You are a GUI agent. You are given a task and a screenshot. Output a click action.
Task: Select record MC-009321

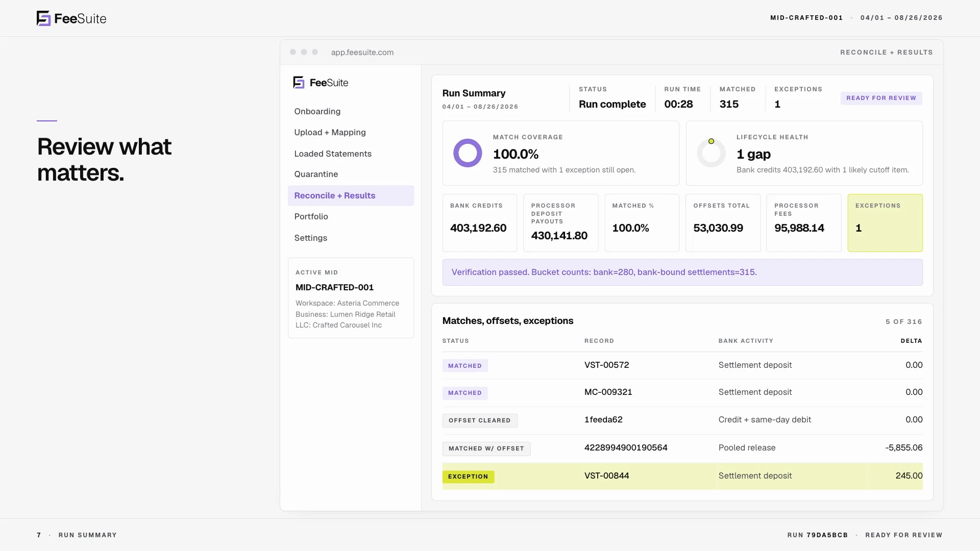608,392
